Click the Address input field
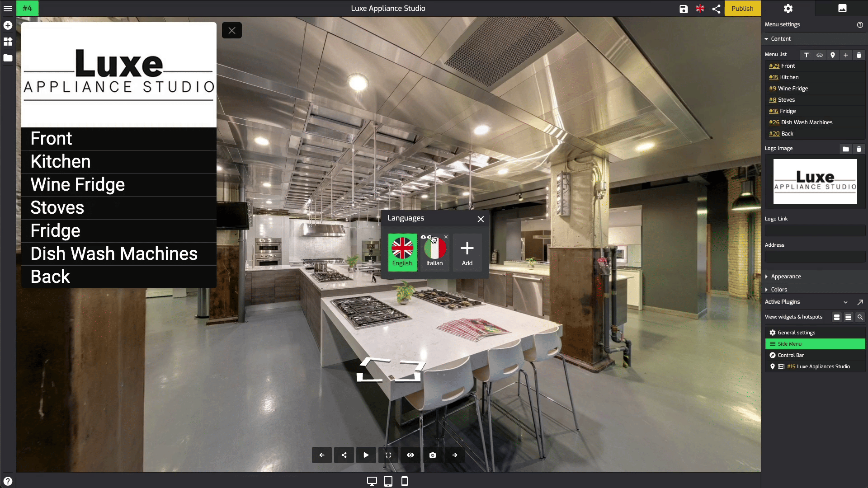The width and height of the screenshot is (868, 488). tap(815, 257)
